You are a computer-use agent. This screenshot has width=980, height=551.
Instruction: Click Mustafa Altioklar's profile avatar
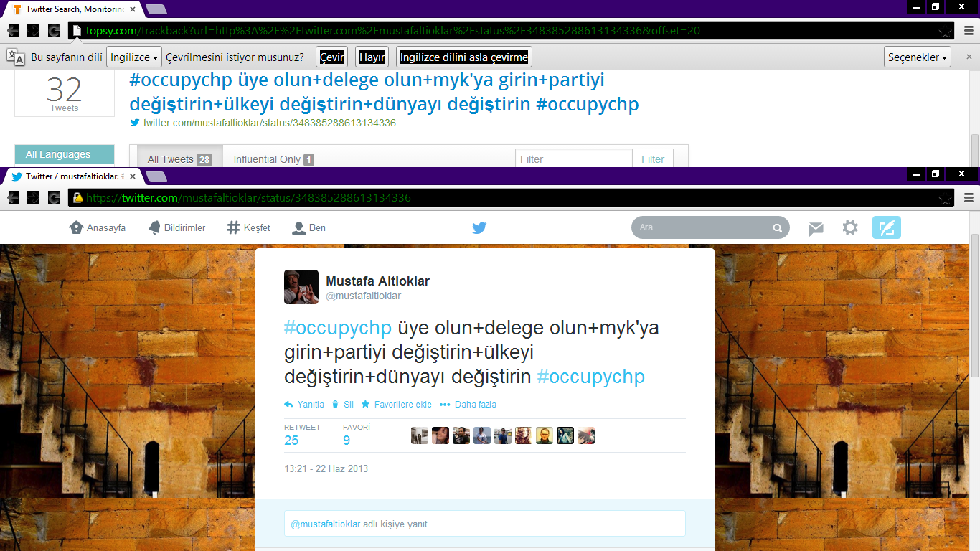pos(301,287)
